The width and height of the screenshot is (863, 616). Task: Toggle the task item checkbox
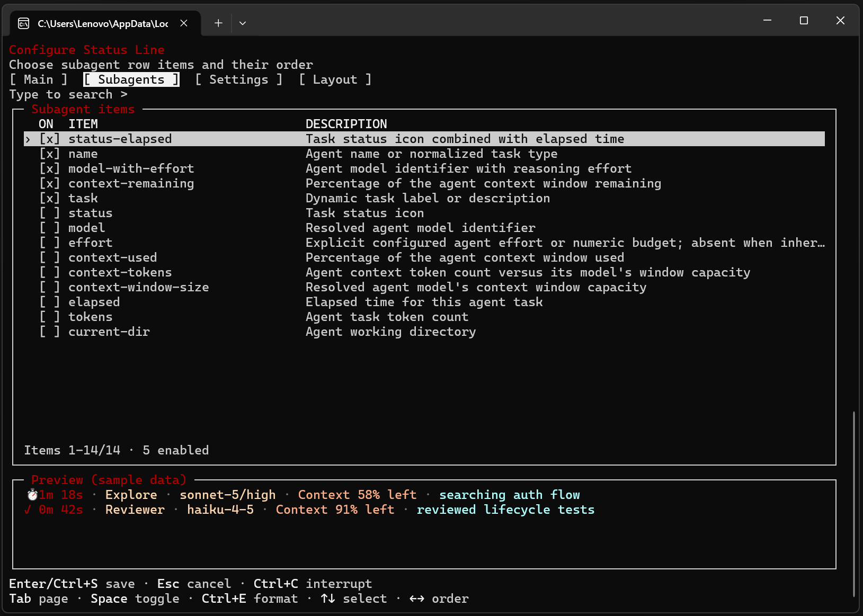point(50,198)
